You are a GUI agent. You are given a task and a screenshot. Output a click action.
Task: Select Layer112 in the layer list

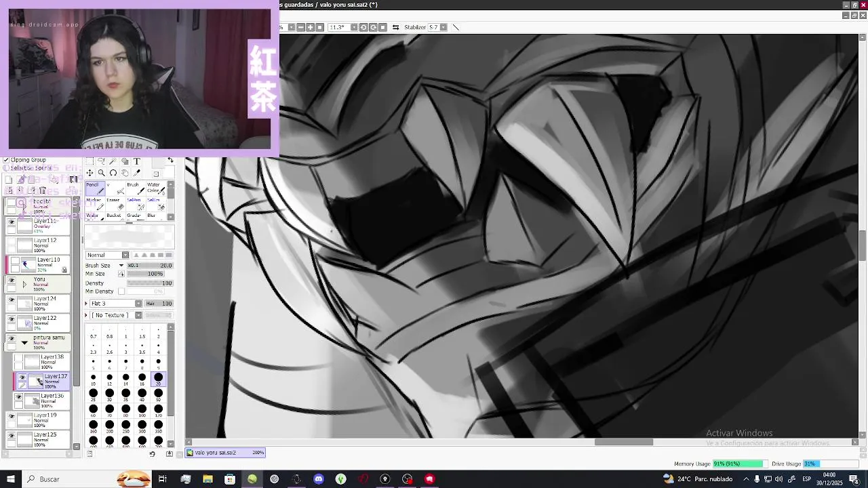39,245
